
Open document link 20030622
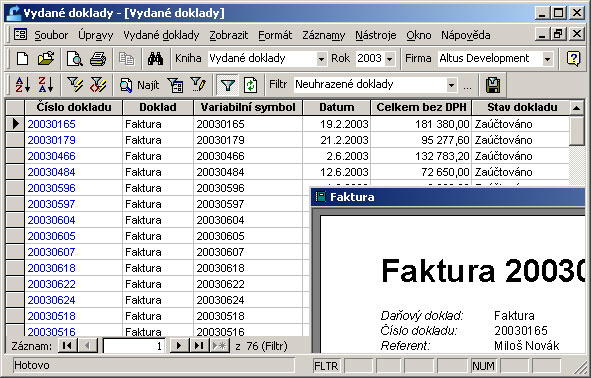tap(52, 284)
